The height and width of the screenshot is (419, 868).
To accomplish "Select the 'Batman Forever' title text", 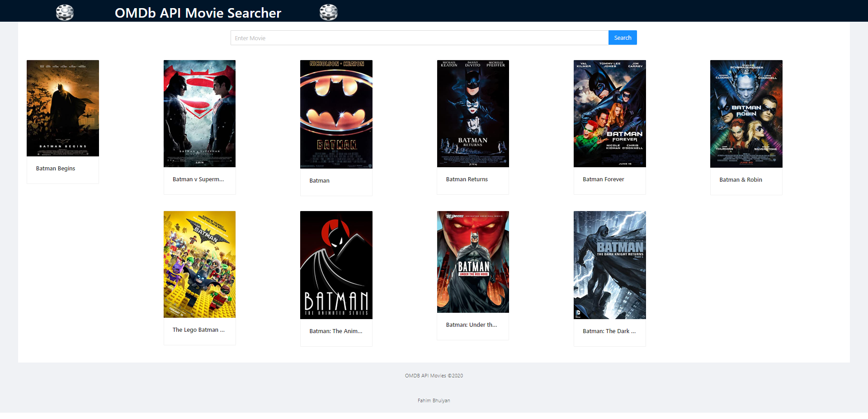I will point(603,179).
